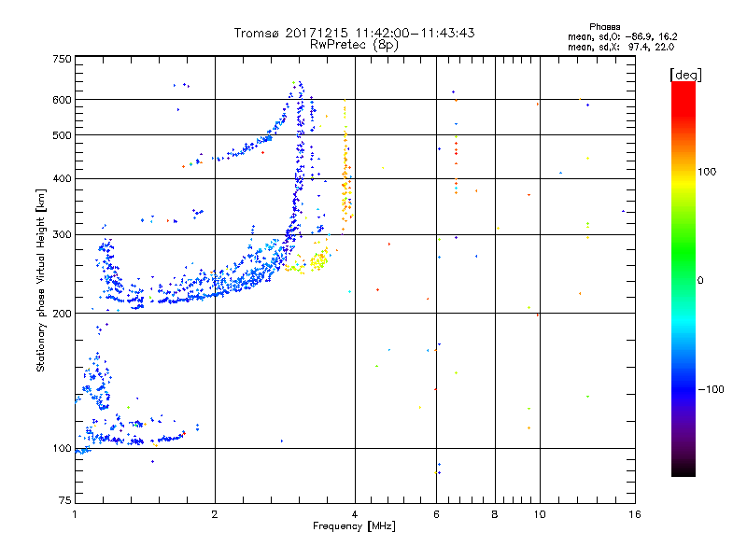Click the '400' height axis tick label
The image size is (747, 560).
[62, 179]
